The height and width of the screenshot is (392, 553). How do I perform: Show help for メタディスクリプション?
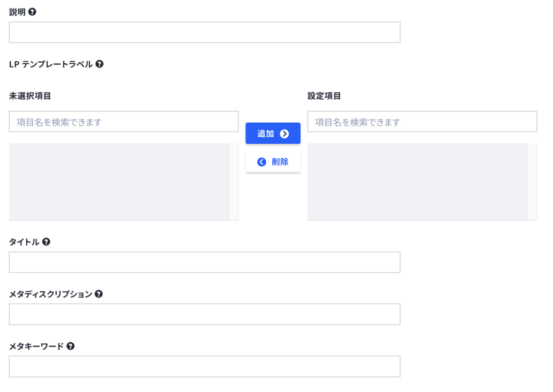99,294
